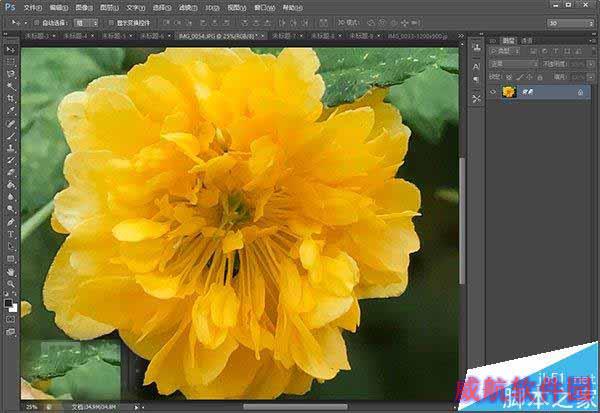Click the vertical canvas scrollbar thumb
Screen dimensions: 600x413
(462, 221)
